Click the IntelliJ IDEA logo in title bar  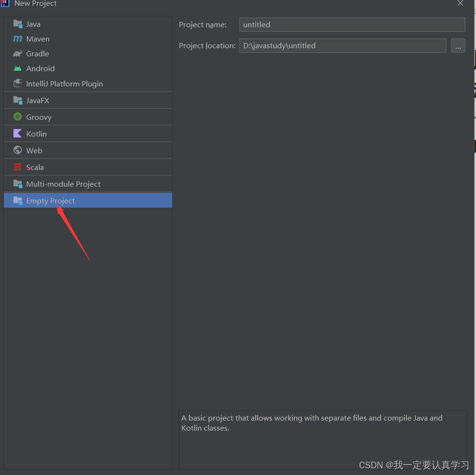click(5, 3)
